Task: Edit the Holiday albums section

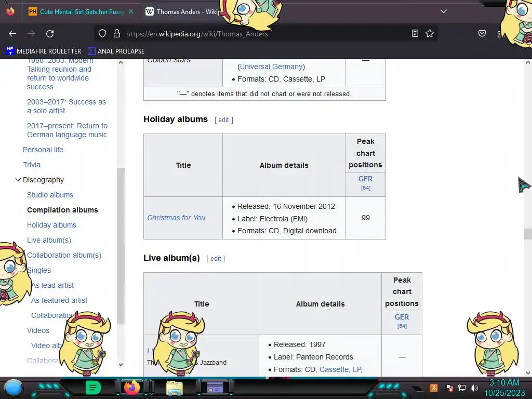Action: click(223, 120)
